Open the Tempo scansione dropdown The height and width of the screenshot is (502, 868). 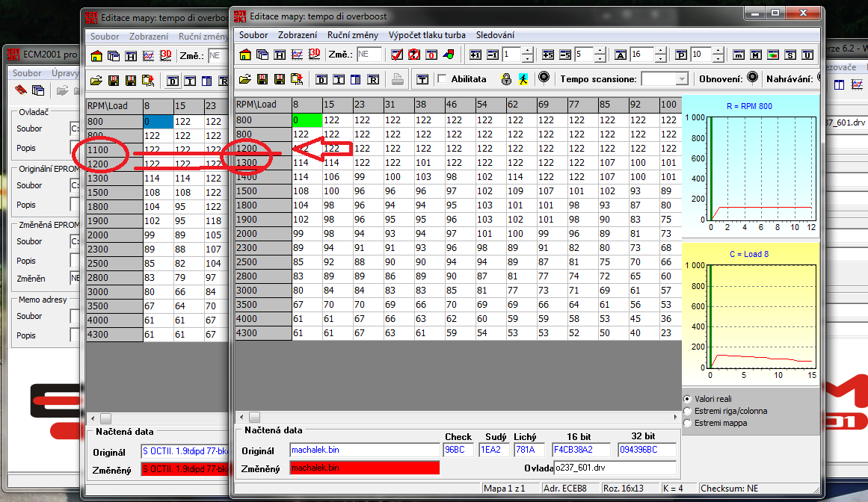click(682, 80)
